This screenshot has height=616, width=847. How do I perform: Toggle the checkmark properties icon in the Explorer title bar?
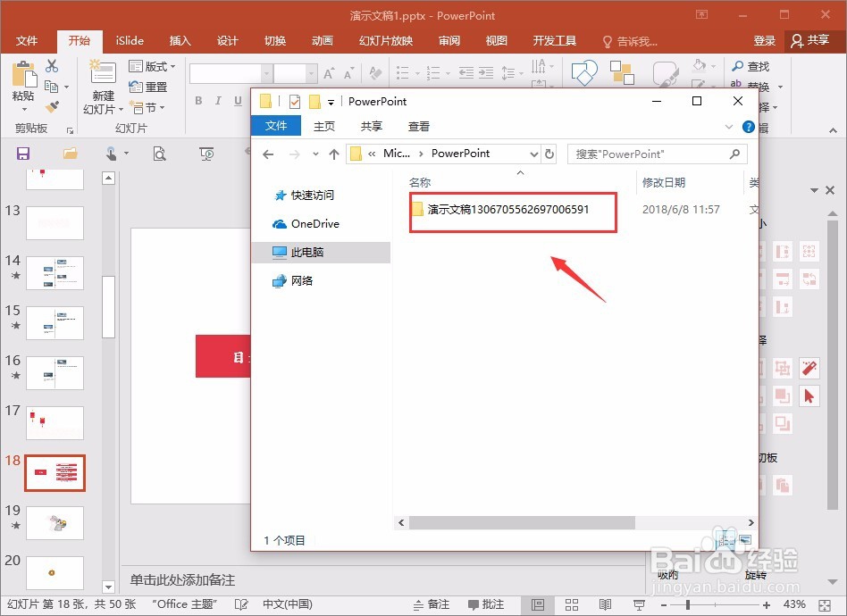click(x=295, y=101)
